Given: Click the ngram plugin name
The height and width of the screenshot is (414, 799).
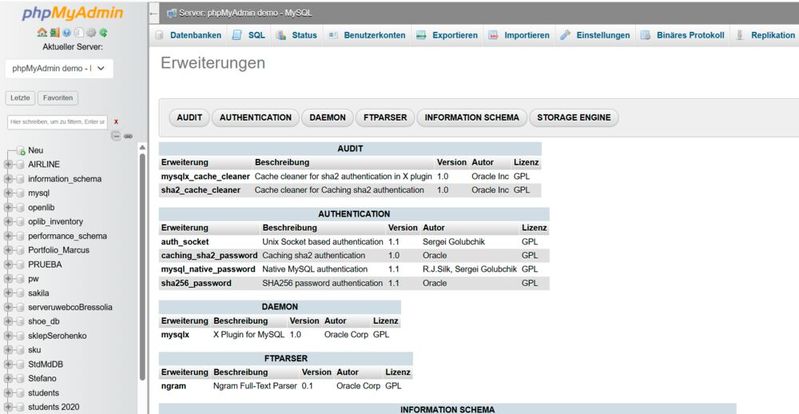Looking at the screenshot, I should [174, 386].
